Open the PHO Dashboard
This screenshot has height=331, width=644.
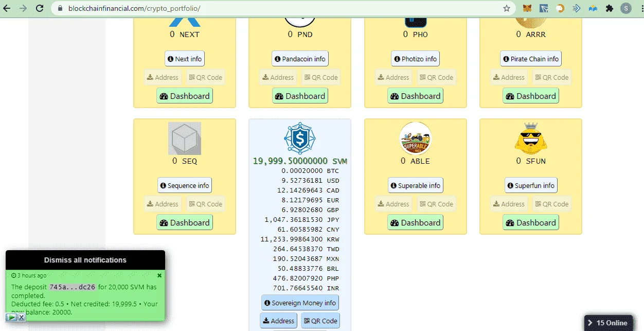click(415, 96)
